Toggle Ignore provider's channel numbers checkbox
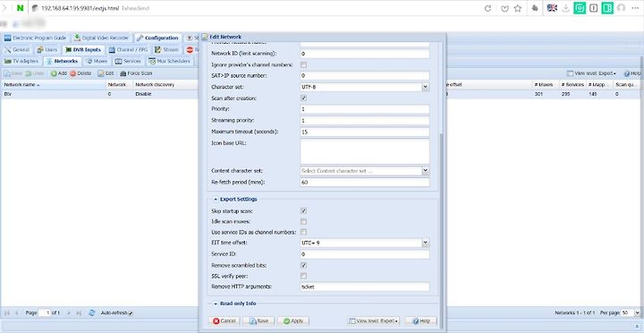This screenshot has height=333, width=644. coord(303,65)
